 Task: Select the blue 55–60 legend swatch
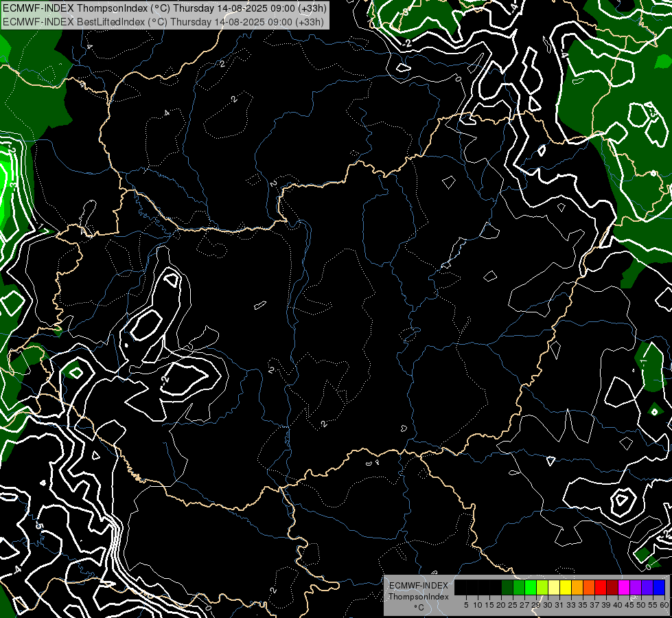[x=659, y=588]
